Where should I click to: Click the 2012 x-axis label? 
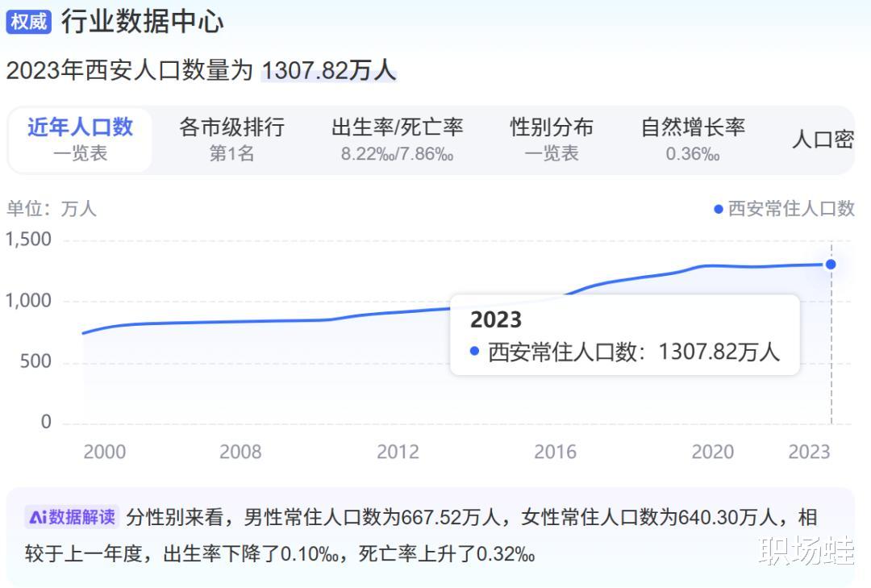point(398,452)
